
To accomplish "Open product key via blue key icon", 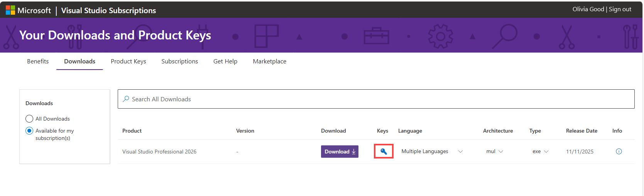I will click(384, 151).
